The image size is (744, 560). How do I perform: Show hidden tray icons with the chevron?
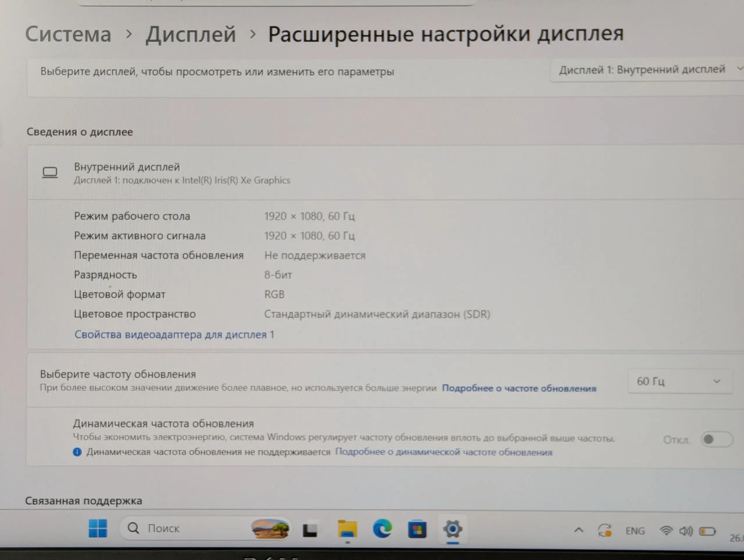[x=578, y=530]
